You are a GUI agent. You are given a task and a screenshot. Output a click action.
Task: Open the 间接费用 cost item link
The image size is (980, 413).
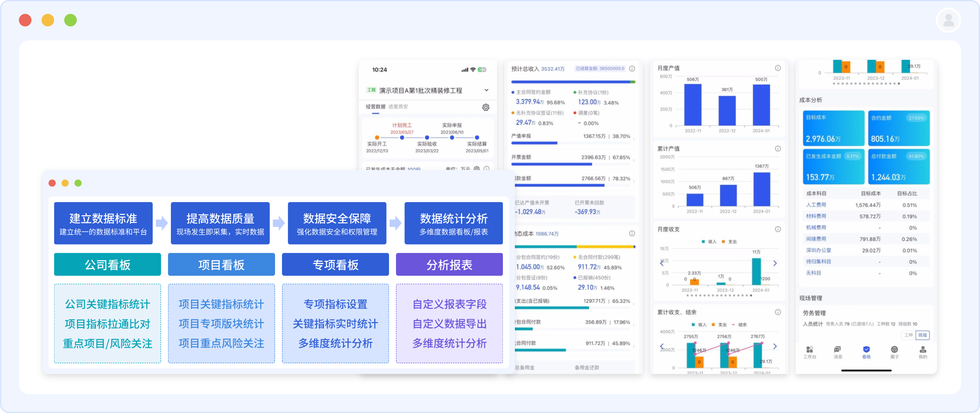[x=816, y=239]
